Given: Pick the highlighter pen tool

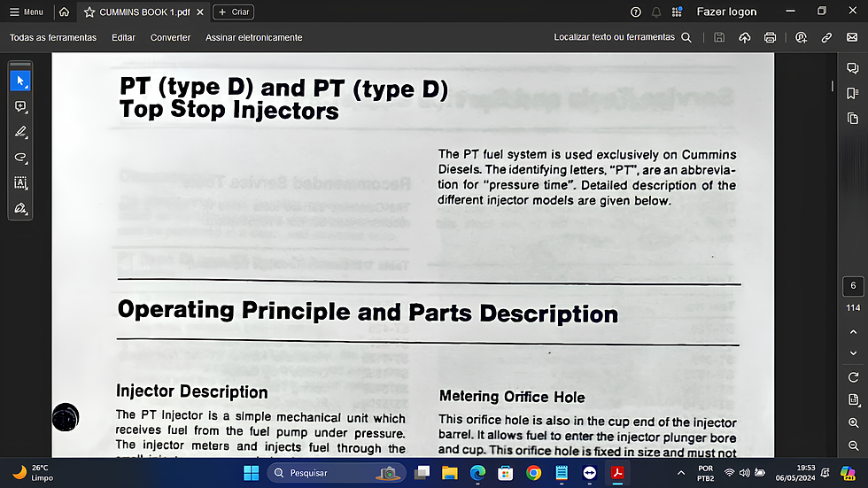Looking at the screenshot, I should pos(20,132).
